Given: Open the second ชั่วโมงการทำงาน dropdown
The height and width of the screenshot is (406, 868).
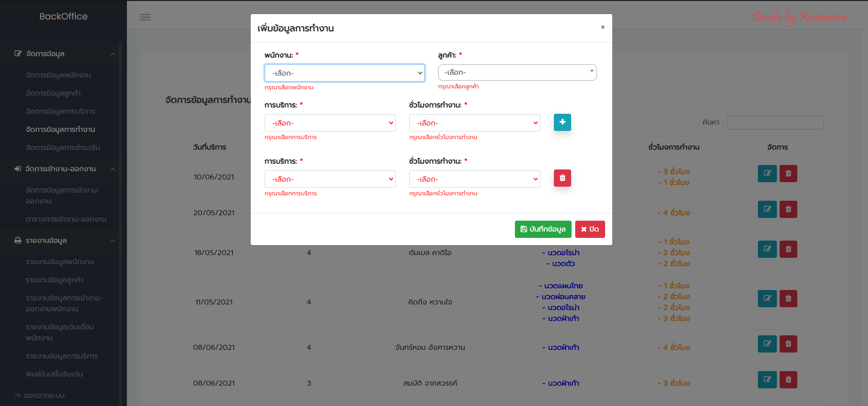Looking at the screenshot, I should [x=475, y=179].
